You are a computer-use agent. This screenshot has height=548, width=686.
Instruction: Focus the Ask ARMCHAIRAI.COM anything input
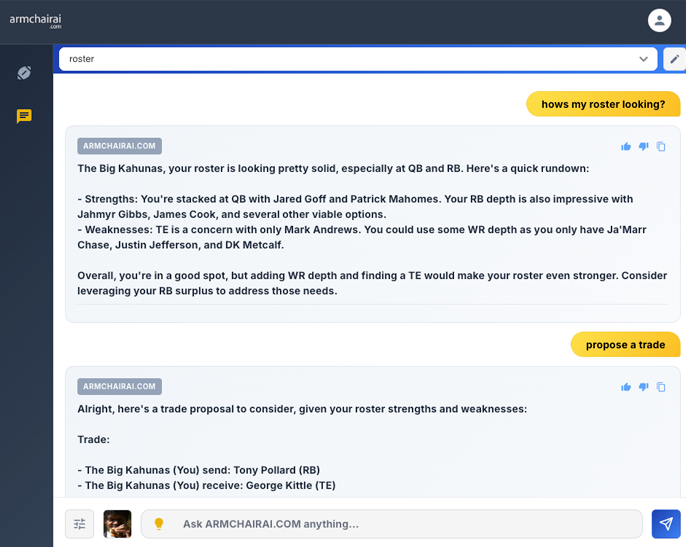[x=400, y=524]
